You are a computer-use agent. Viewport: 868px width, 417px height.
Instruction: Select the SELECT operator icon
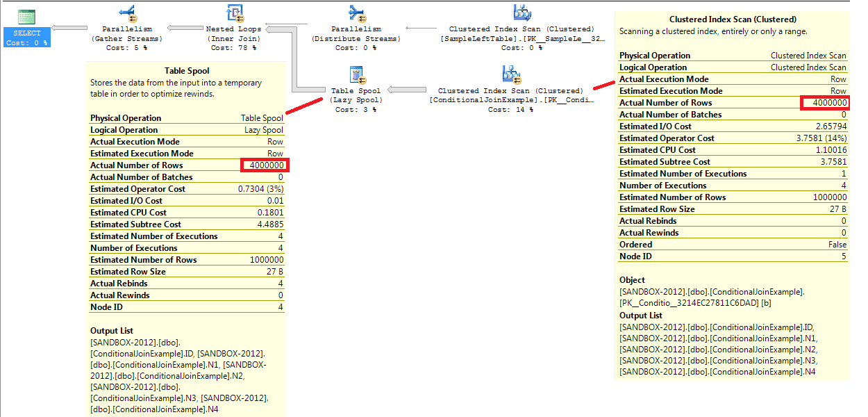[x=27, y=17]
